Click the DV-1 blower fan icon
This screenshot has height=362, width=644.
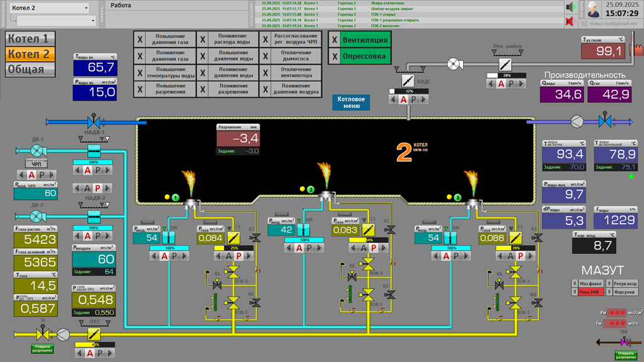[36, 150]
